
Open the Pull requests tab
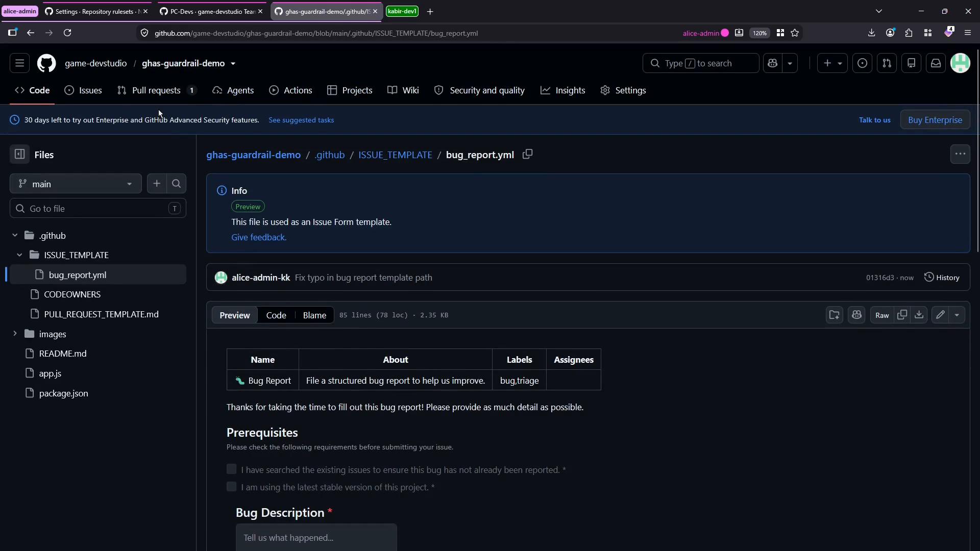(x=157, y=90)
